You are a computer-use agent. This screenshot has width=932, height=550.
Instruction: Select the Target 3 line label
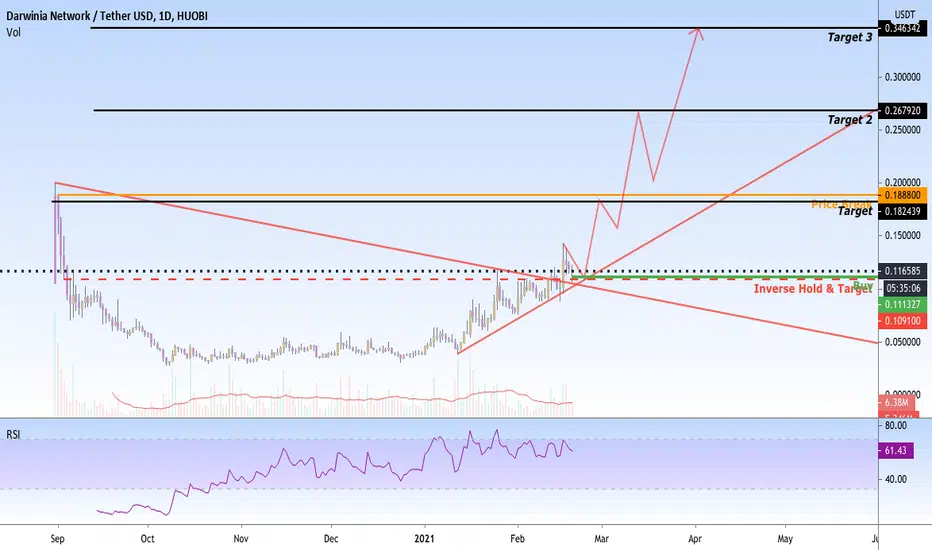tap(850, 37)
